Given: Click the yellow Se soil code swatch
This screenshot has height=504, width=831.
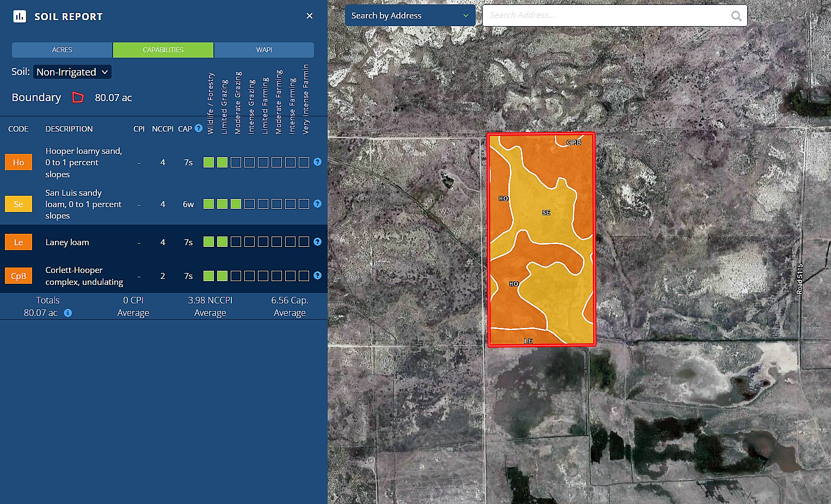Looking at the screenshot, I should pos(19,204).
